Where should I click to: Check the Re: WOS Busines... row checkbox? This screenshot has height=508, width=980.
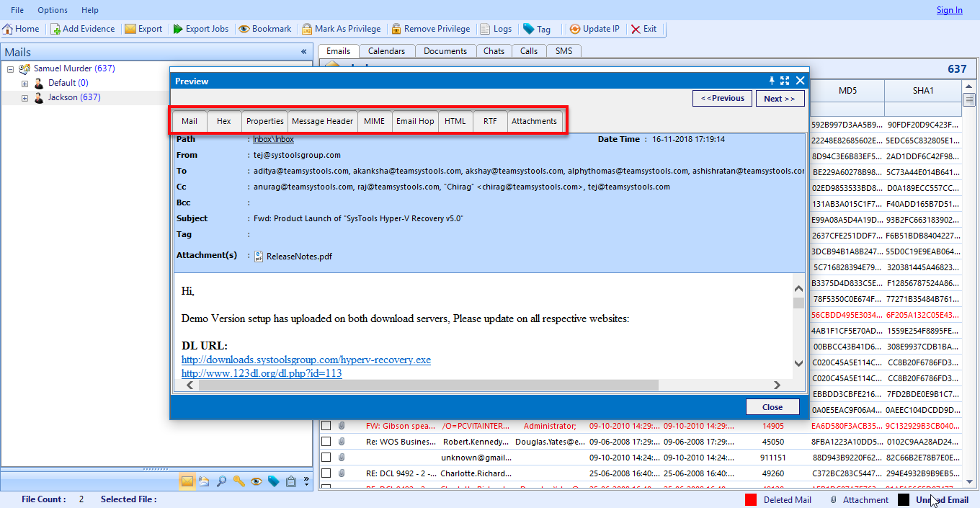pos(326,442)
